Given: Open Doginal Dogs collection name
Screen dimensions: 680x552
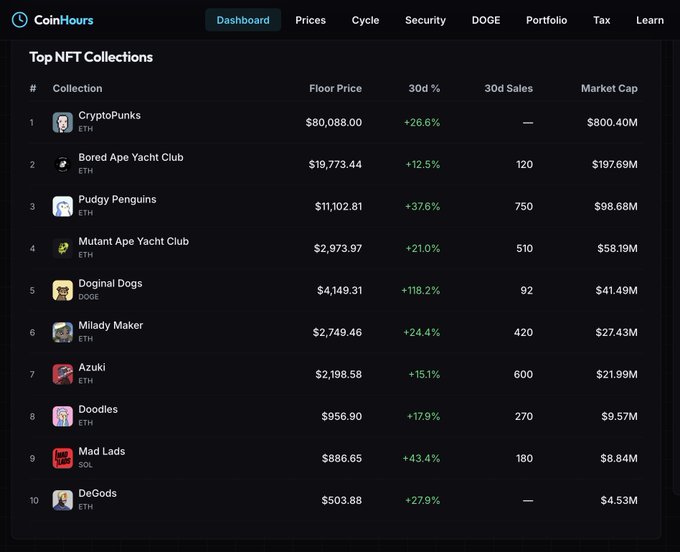Looking at the screenshot, I should point(110,284).
